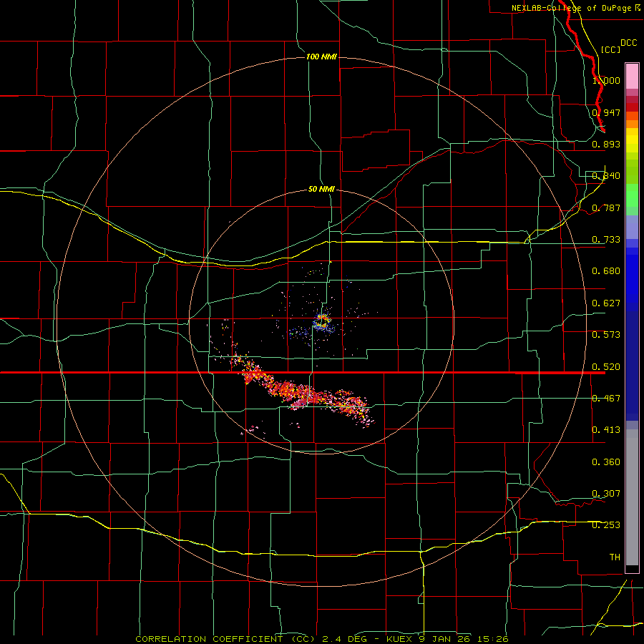This screenshot has width=644, height=644.
Task: Click the "[CC]" legend unit label
Action: coord(610,49)
